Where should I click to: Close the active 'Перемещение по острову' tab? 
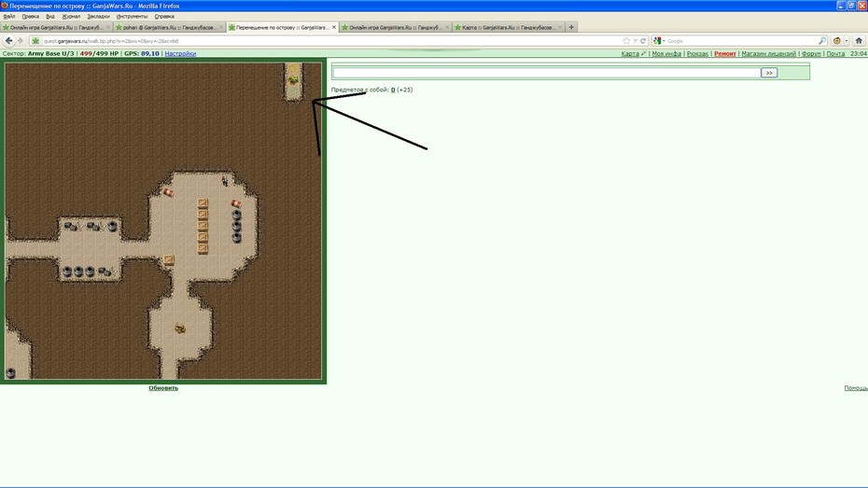pyautogui.click(x=334, y=27)
